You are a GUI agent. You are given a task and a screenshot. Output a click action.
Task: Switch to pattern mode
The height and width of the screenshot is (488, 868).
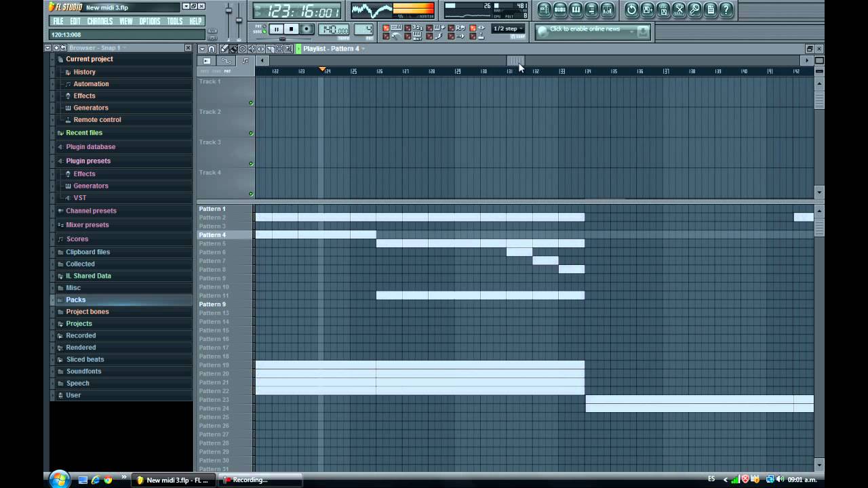pos(264,26)
